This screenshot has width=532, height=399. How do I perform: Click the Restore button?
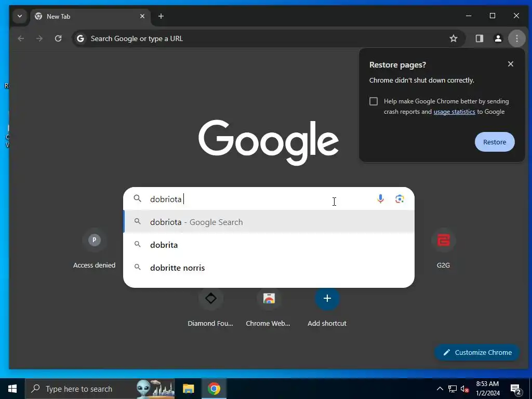495,142
